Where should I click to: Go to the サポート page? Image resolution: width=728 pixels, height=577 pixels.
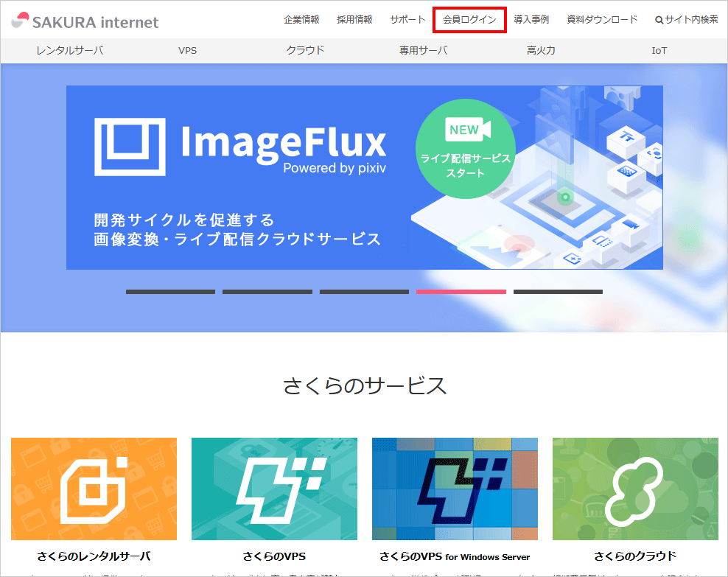click(x=407, y=19)
